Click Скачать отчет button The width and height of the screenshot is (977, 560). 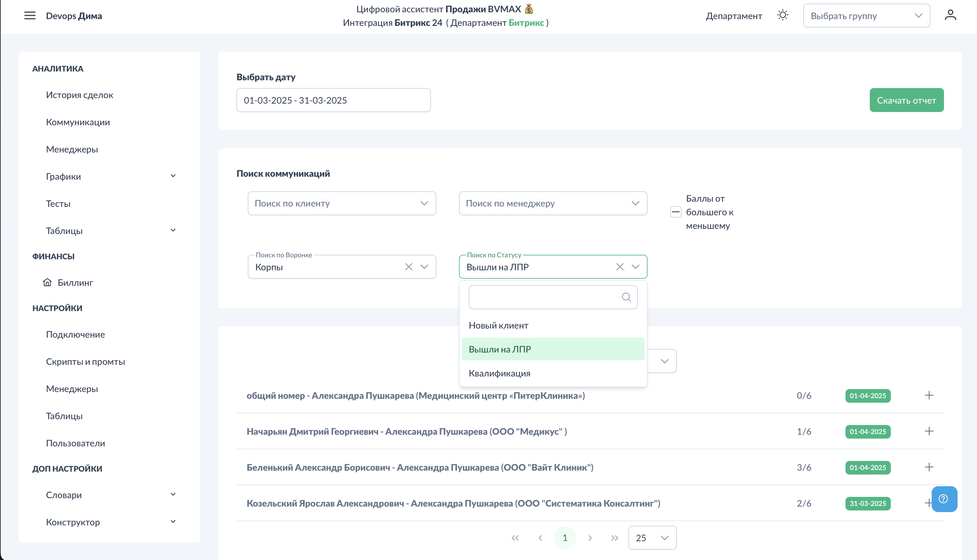(x=906, y=100)
